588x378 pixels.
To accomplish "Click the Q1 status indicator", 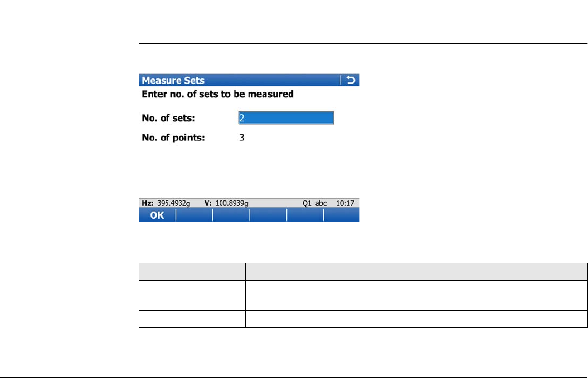I will click(307, 203).
